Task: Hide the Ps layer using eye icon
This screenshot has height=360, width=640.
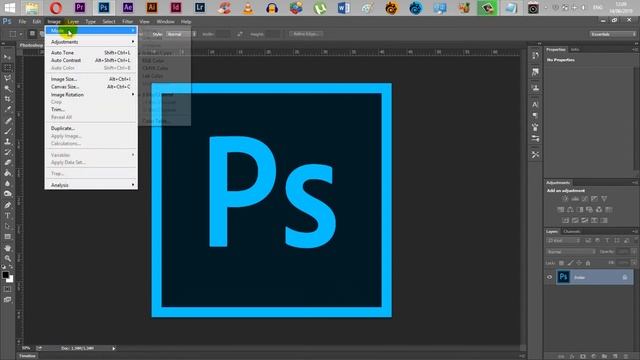Action: click(549, 277)
